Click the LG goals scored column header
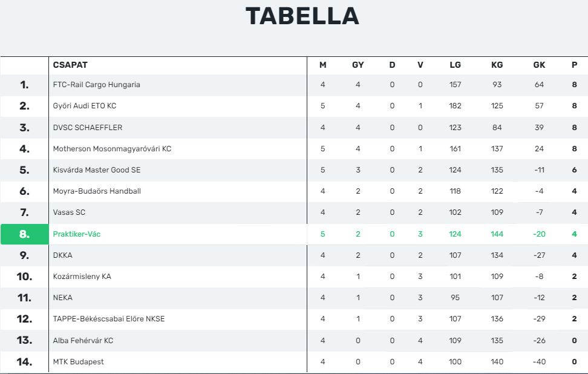This screenshot has height=374, width=588. coord(456,65)
